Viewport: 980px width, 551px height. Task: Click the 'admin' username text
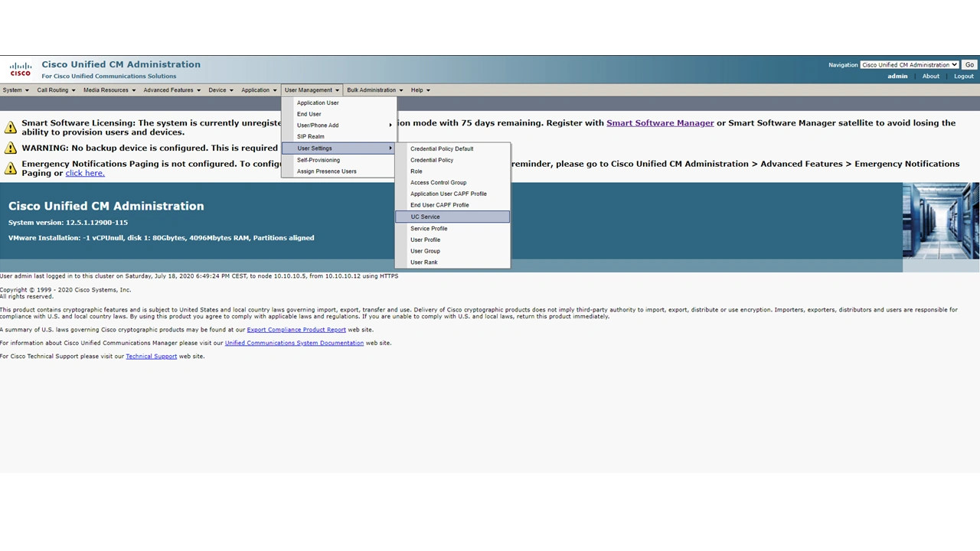pos(897,77)
